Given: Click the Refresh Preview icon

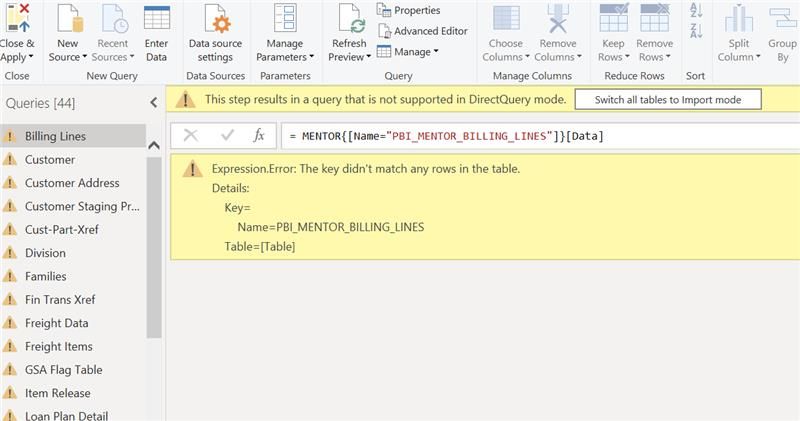Looking at the screenshot, I should 351,19.
